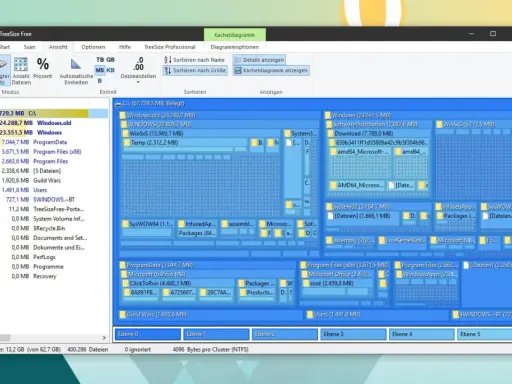This screenshot has height=384, width=512.
Task: Click Ebene 3 legend color box
Action: click(353, 334)
